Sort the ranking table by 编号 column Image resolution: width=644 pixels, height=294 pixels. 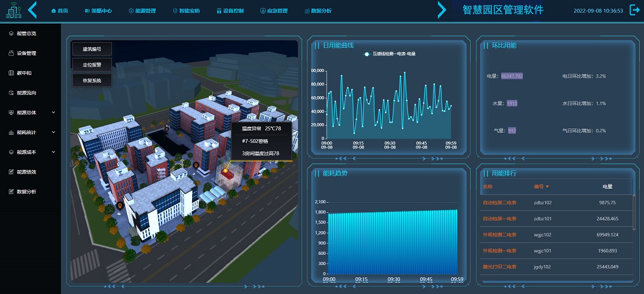pyautogui.click(x=541, y=187)
